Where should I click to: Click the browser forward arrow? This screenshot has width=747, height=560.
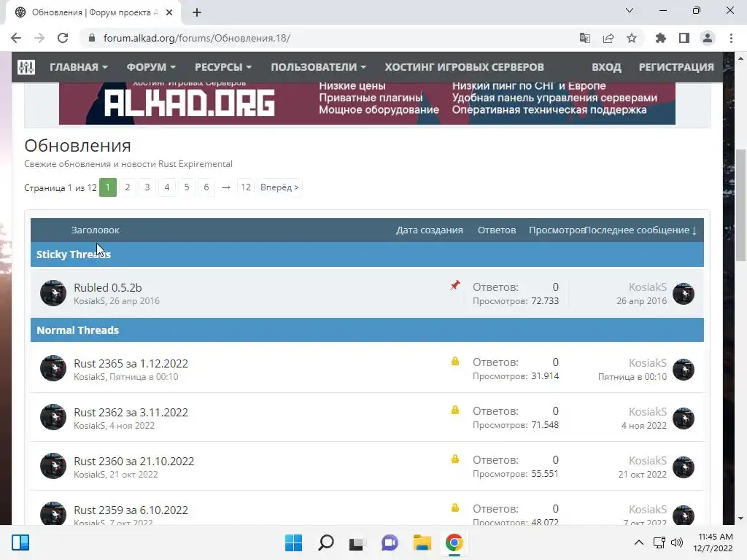(39, 38)
